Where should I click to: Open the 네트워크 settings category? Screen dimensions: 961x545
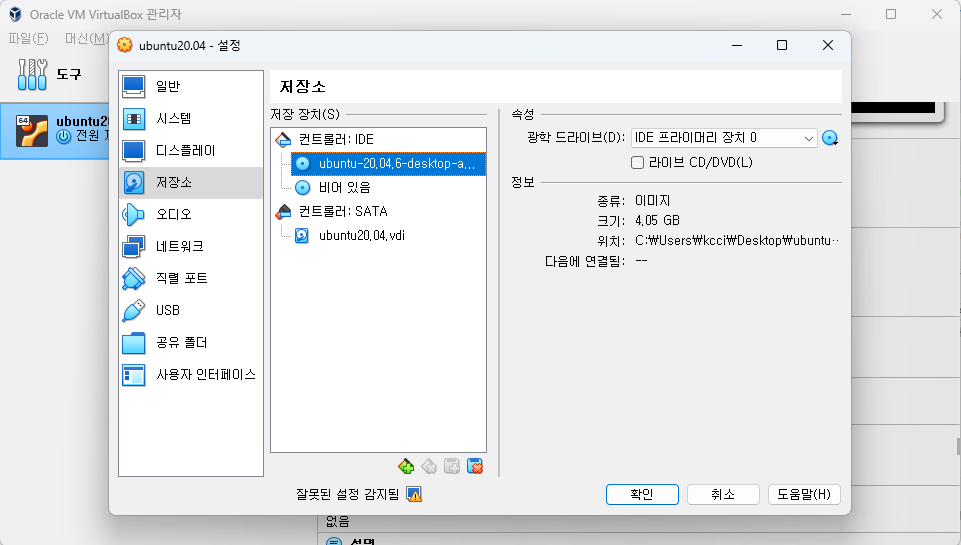click(191, 246)
